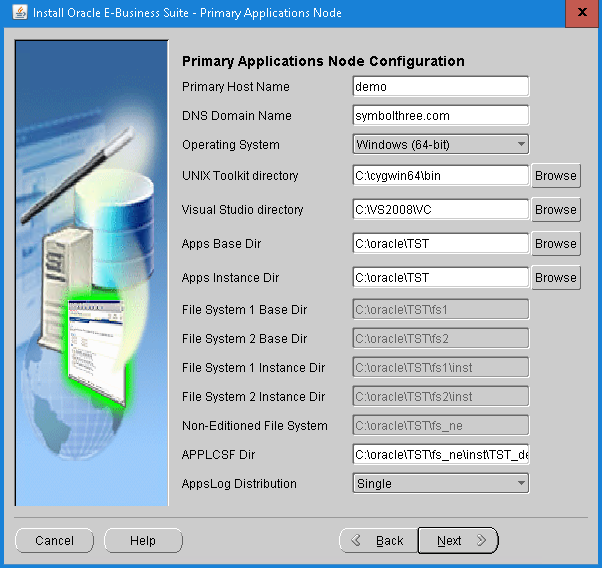Click the installer illustration on left panel
Viewport: 602px width, 568px height.
click(x=91, y=270)
